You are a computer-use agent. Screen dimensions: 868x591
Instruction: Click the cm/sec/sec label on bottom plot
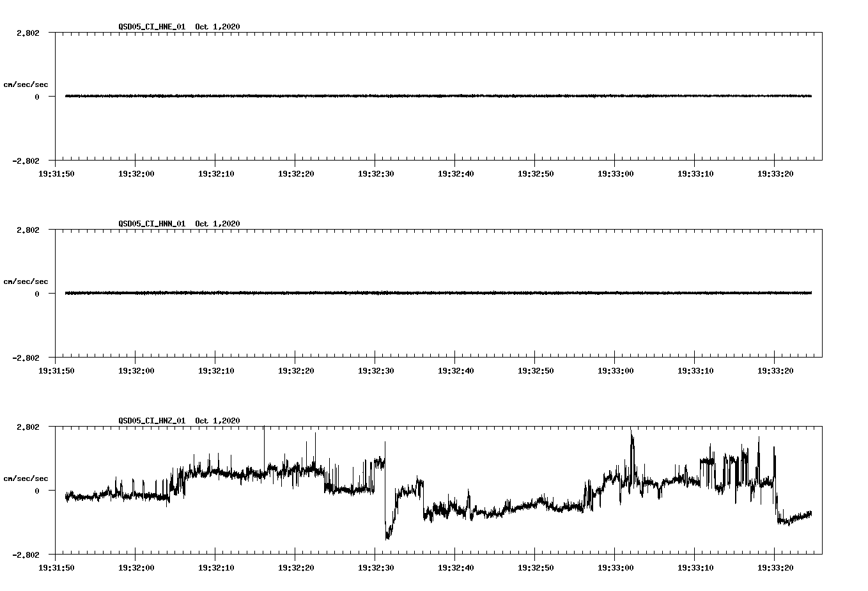[27, 477]
